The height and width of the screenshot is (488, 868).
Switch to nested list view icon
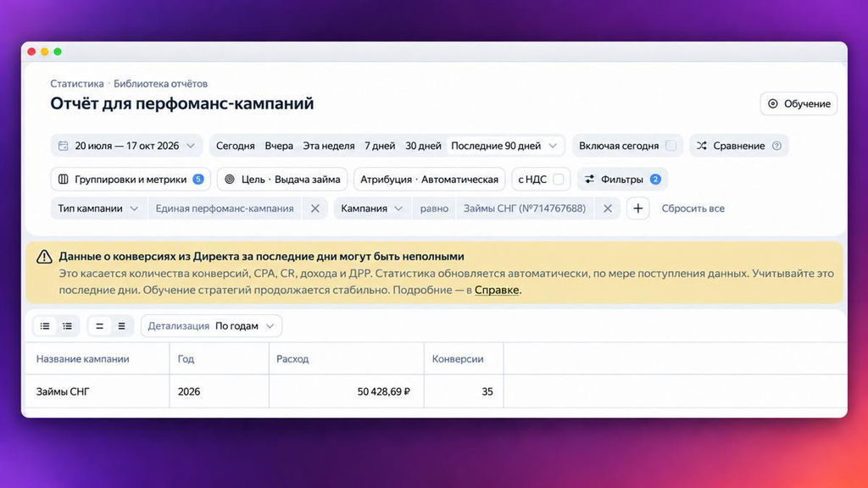coord(67,326)
